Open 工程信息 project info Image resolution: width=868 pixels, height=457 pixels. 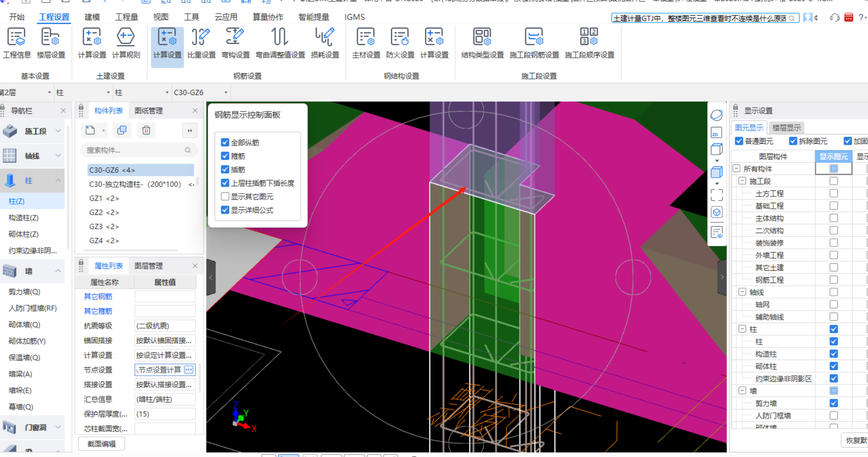point(17,43)
